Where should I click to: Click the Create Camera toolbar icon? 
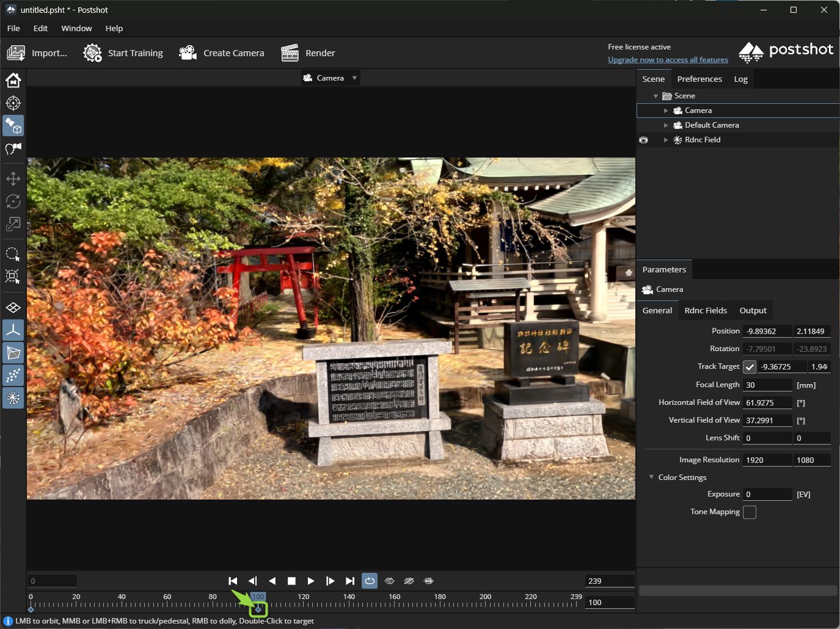click(x=188, y=53)
